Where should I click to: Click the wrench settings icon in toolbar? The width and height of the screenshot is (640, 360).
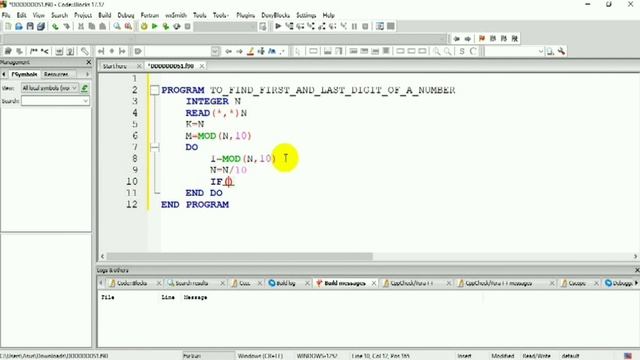click(x=562, y=51)
